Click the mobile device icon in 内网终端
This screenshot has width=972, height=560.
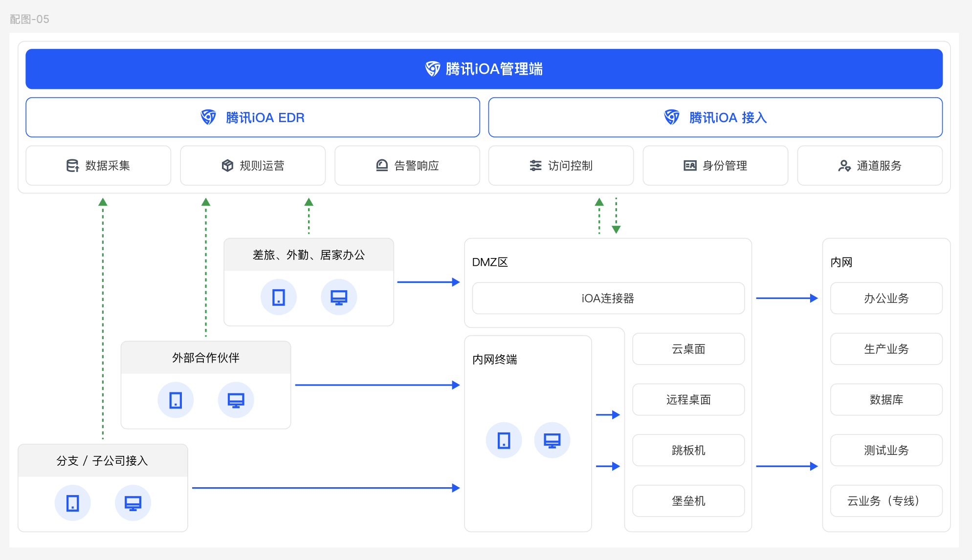(504, 440)
